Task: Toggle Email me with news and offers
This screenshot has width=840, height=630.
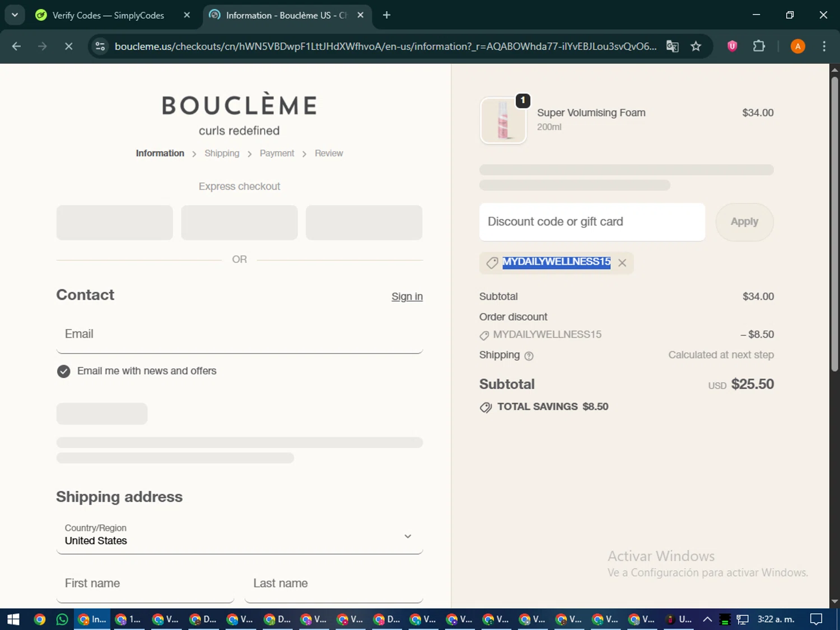Action: pos(64,371)
